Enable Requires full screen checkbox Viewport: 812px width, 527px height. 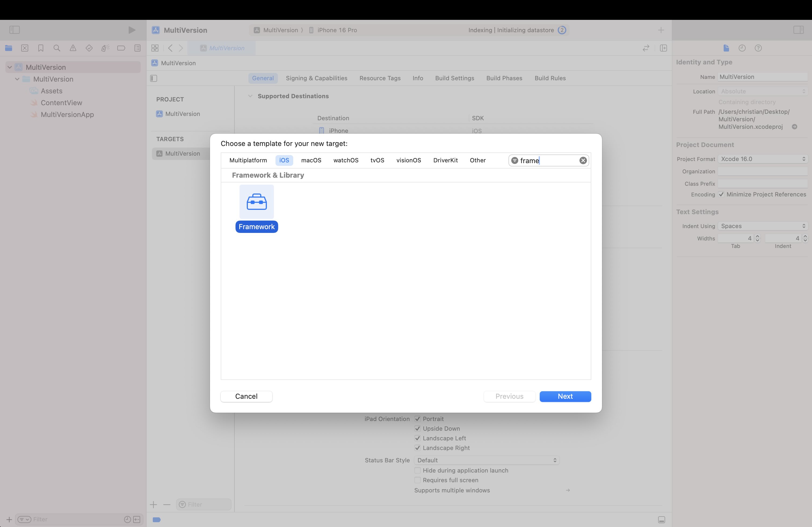(417, 480)
